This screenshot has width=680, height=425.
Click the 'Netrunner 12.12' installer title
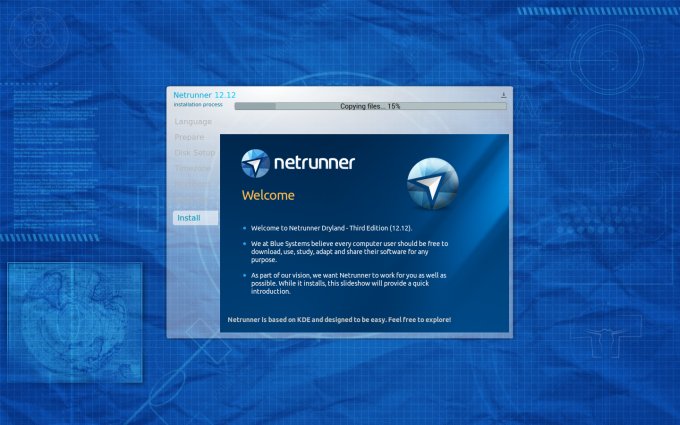click(x=204, y=95)
